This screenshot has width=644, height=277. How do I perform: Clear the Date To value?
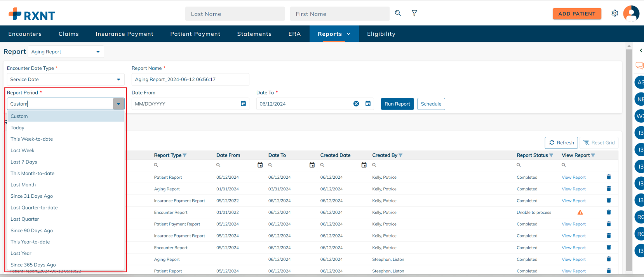(x=356, y=104)
